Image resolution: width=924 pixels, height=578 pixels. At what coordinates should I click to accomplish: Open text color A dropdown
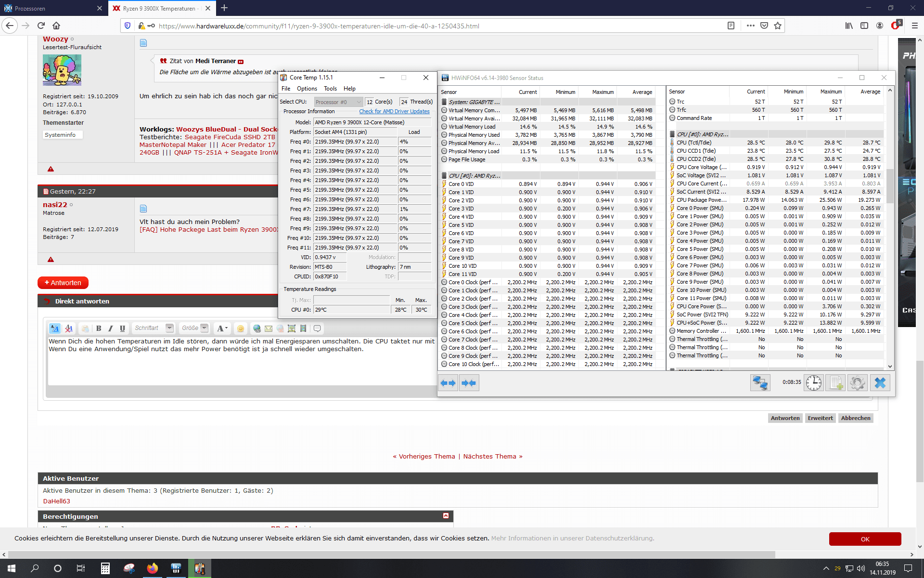pyautogui.click(x=222, y=328)
